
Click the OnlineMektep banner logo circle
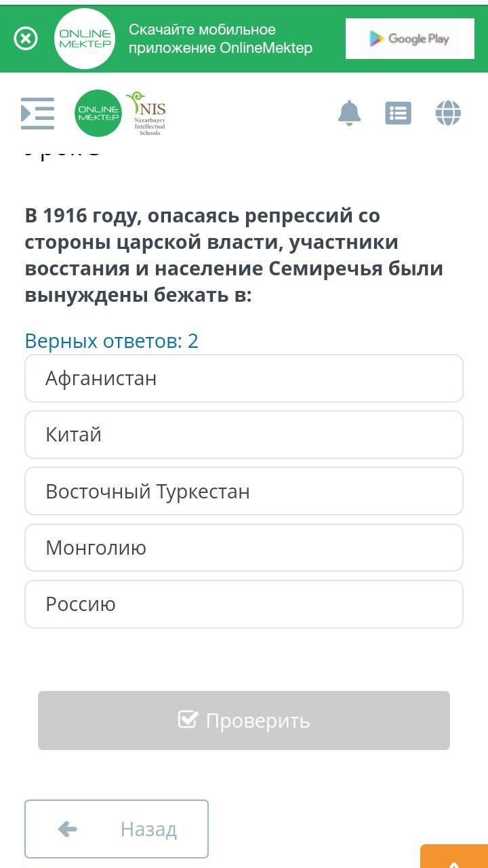(x=85, y=39)
